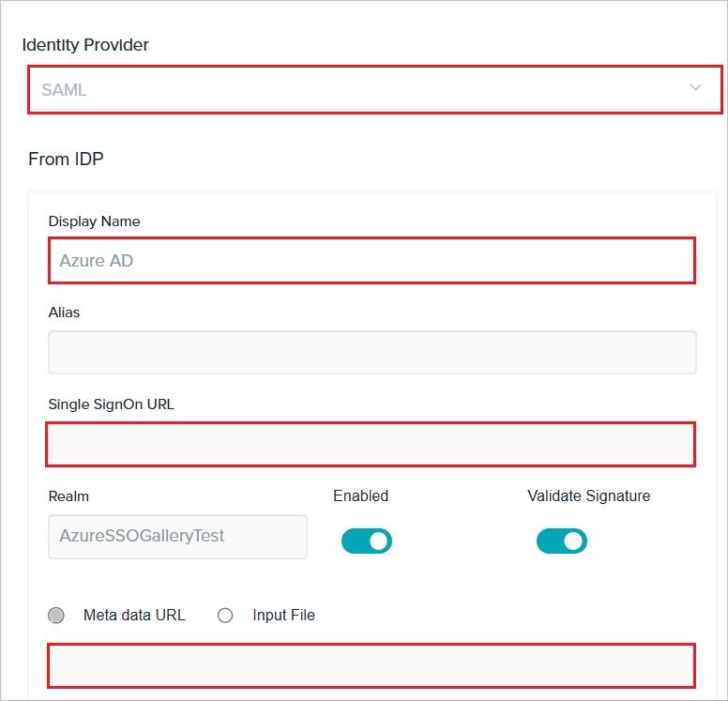This screenshot has height=701, width=728.
Task: Toggle the Enabled switch off
Action: click(367, 541)
